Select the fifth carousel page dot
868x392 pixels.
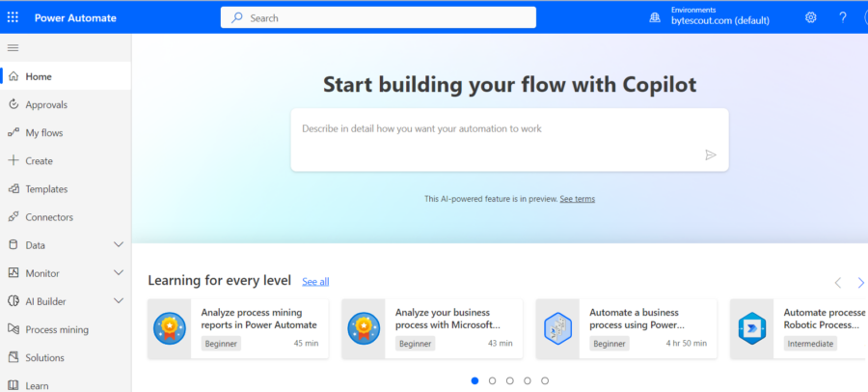tap(545, 381)
